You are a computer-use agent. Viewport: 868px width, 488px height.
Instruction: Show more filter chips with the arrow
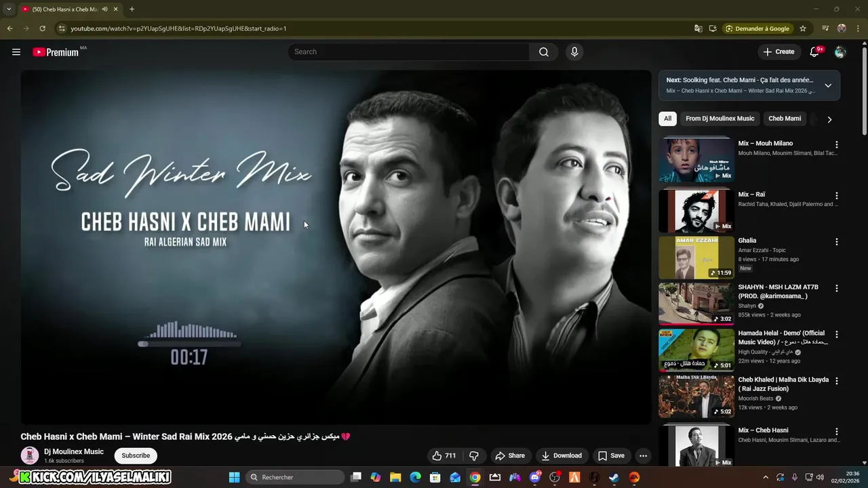(x=829, y=119)
